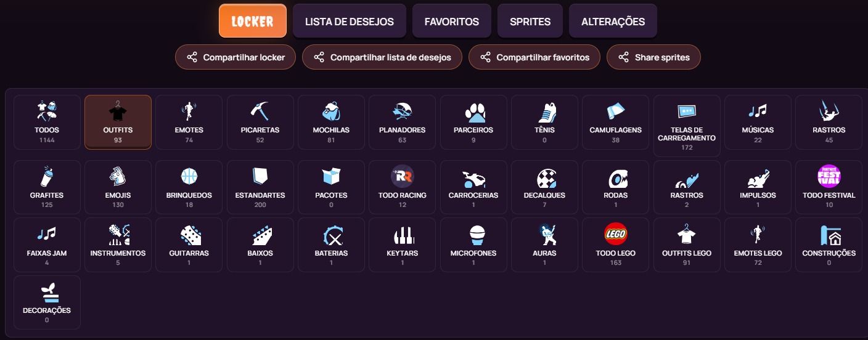The width and height of the screenshot is (868, 340).
Task: Open the TODO RACING category
Action: tap(402, 187)
